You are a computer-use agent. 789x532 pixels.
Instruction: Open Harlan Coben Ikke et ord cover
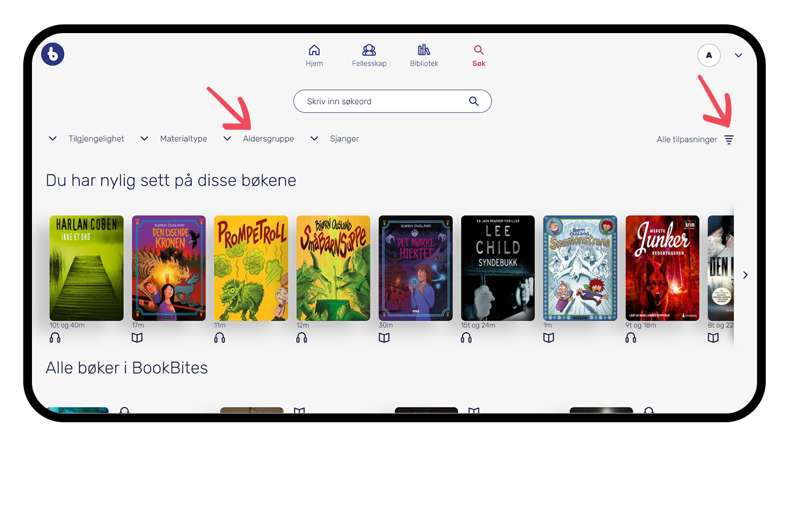coord(87,268)
